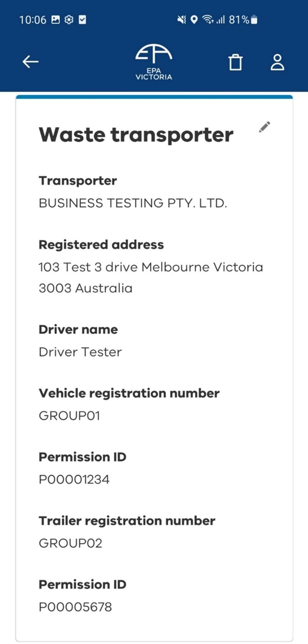Screen dimensions: 308x644
Task: Select trailer registration number GROUP02
Action: coord(71,543)
